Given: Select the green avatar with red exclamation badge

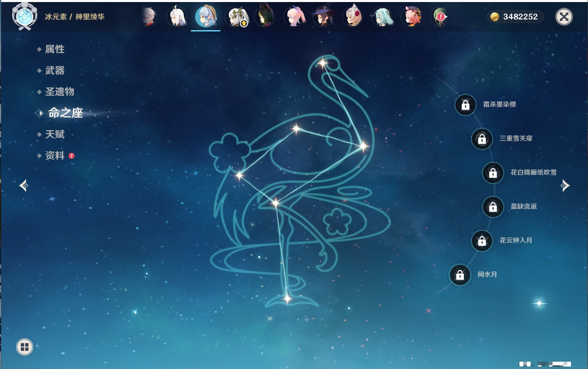Looking at the screenshot, I should [439, 17].
